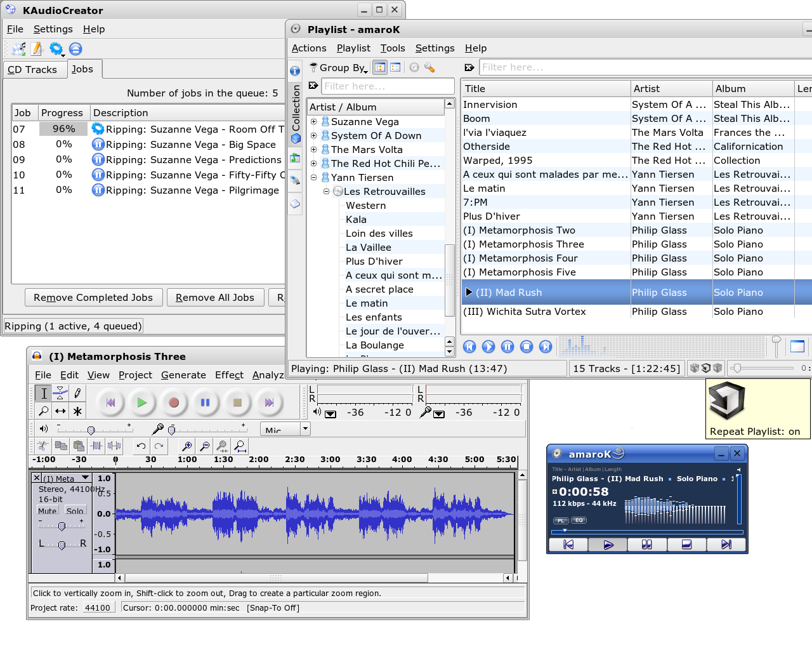Screen dimensions: 812x650
Task: Click amaroK playlist Stop button
Action: [527, 347]
